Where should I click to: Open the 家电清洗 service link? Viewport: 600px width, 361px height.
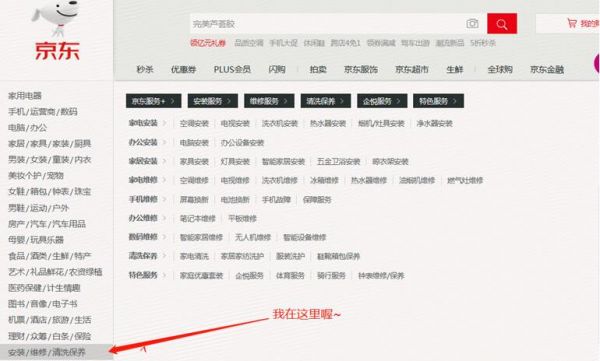click(x=194, y=256)
